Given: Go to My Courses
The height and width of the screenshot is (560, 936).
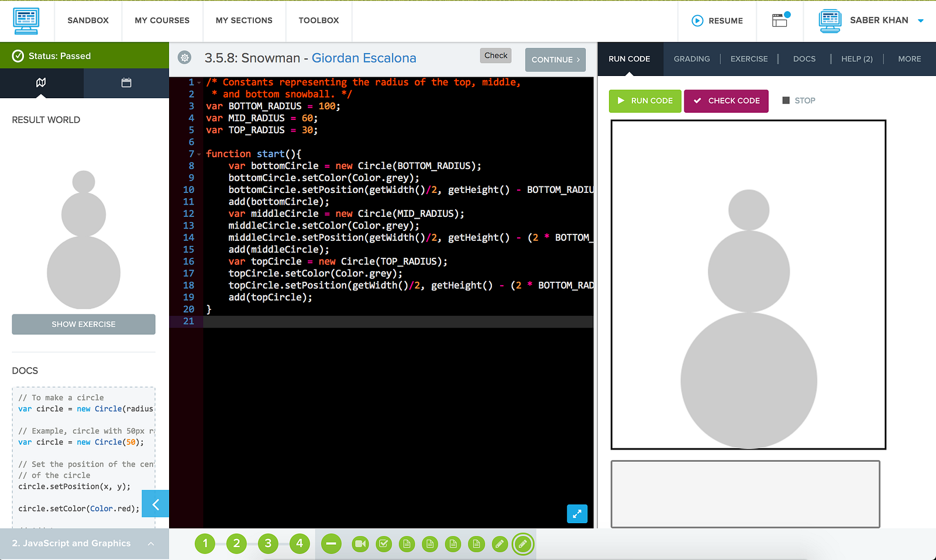Looking at the screenshot, I should 162,20.
